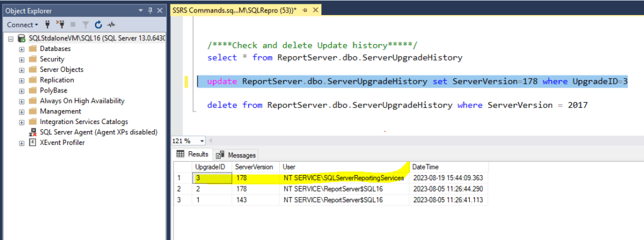644x240 pixels.
Task: Expand Integration Services Catalogs folder
Action: coord(21,122)
